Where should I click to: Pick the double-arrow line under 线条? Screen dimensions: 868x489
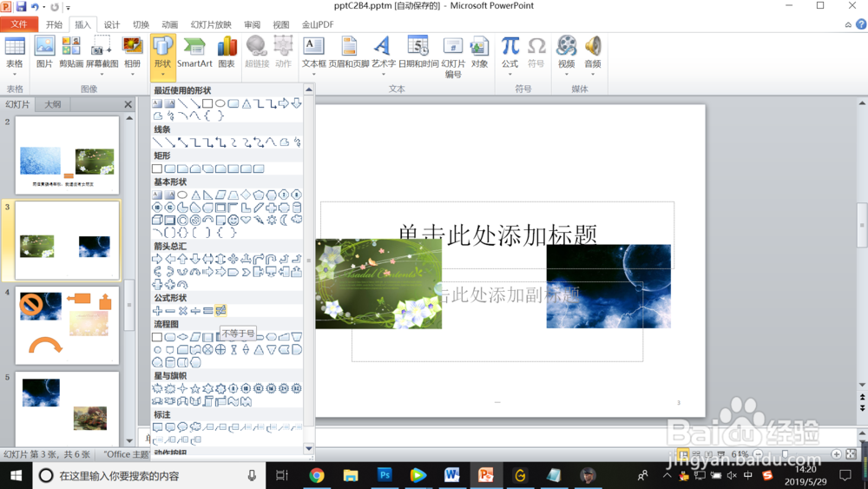(182, 142)
